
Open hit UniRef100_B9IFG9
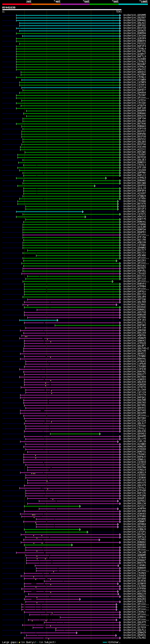[x=135, y=28]
